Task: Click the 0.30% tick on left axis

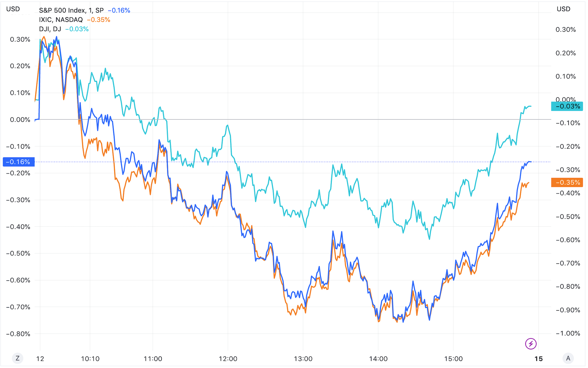Action: pyautogui.click(x=20, y=39)
